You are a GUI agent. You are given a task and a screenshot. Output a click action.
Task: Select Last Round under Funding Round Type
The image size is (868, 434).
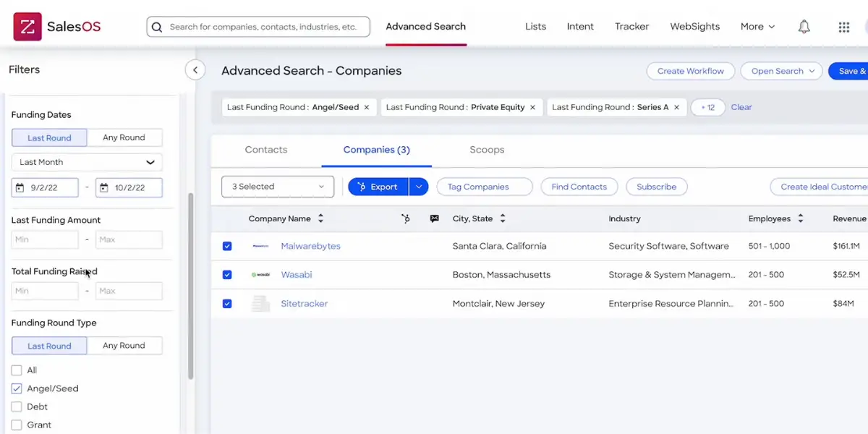point(49,346)
